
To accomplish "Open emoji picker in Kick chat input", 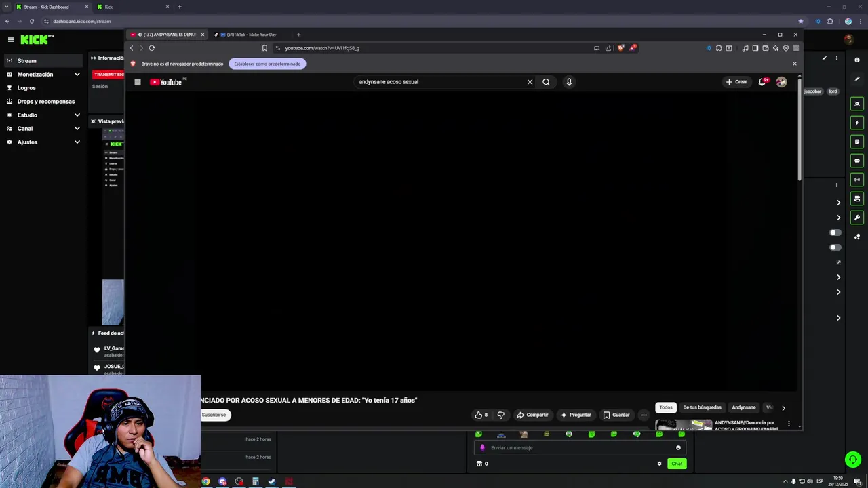I will (x=678, y=448).
